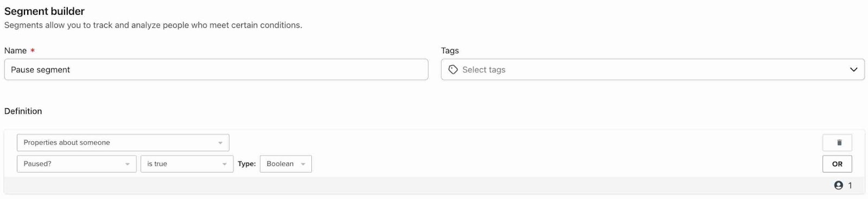Click the small arrow beside Boolean
This screenshot has height=199, width=868.
point(303,164)
